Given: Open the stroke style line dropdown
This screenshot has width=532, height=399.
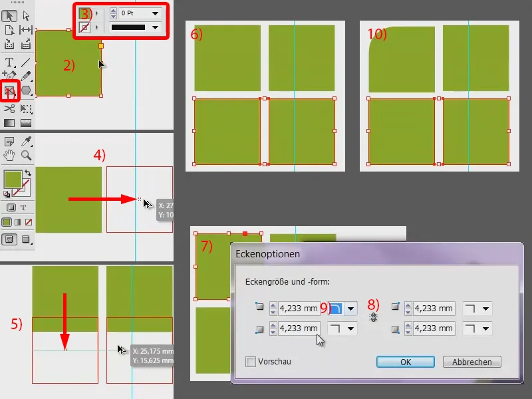Looking at the screenshot, I should tap(155, 27).
